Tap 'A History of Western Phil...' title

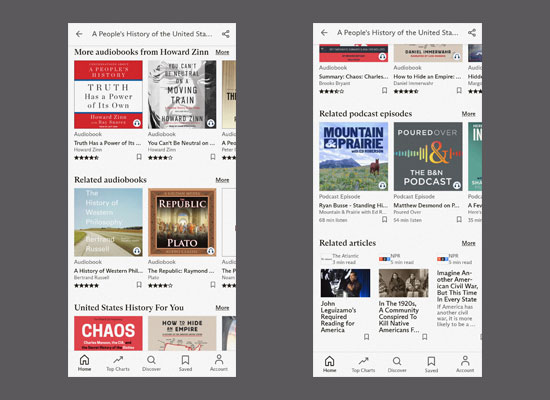pos(108,271)
